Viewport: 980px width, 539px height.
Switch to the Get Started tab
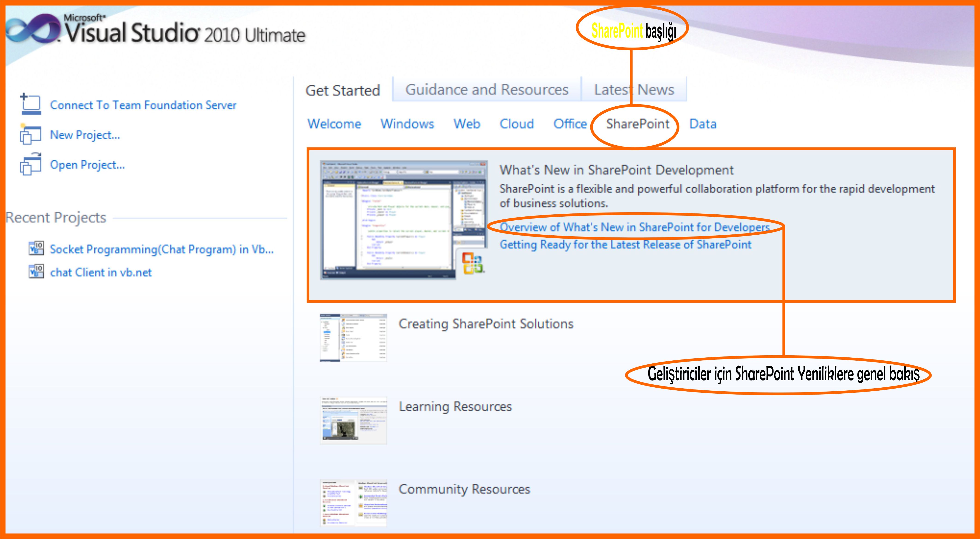tap(343, 90)
